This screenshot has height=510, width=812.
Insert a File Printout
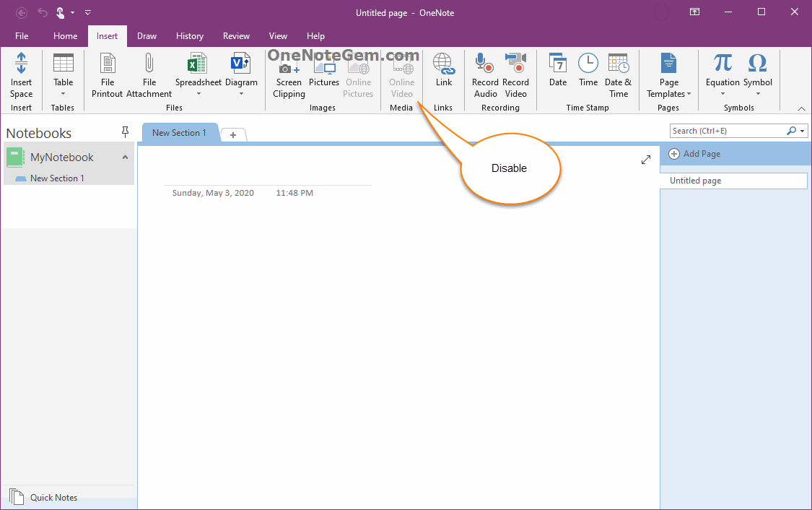[x=108, y=75]
